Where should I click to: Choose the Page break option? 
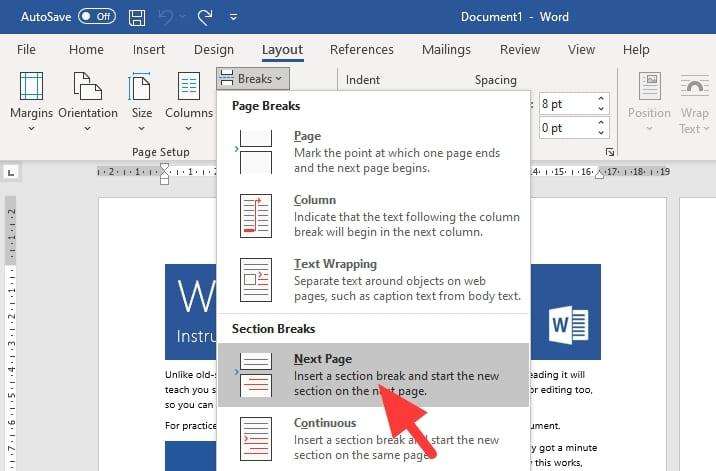[x=374, y=152]
